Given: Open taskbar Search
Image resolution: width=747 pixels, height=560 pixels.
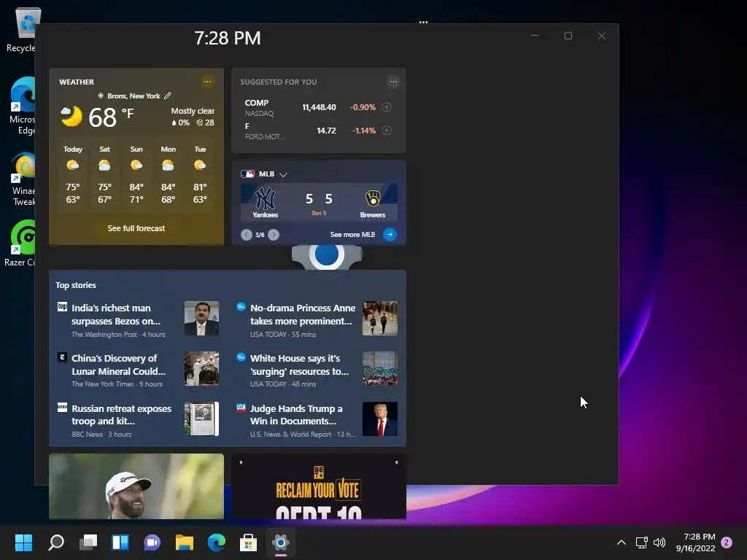Looking at the screenshot, I should point(56,542).
